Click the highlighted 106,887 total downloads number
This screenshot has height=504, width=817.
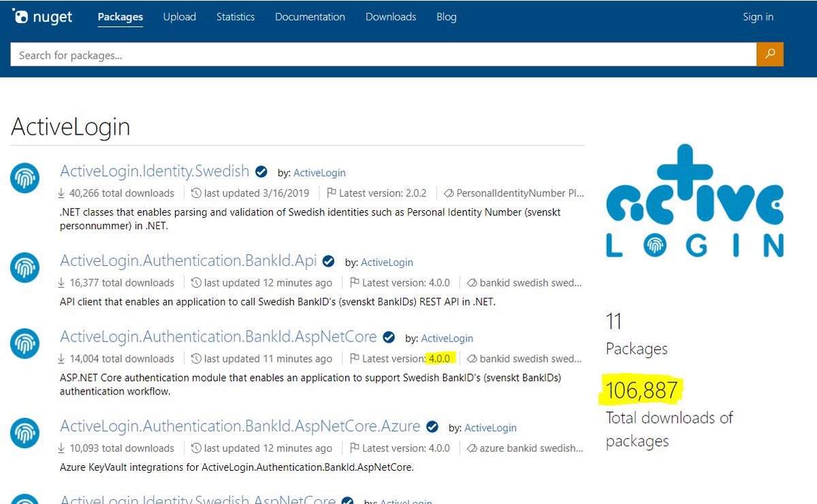(642, 390)
